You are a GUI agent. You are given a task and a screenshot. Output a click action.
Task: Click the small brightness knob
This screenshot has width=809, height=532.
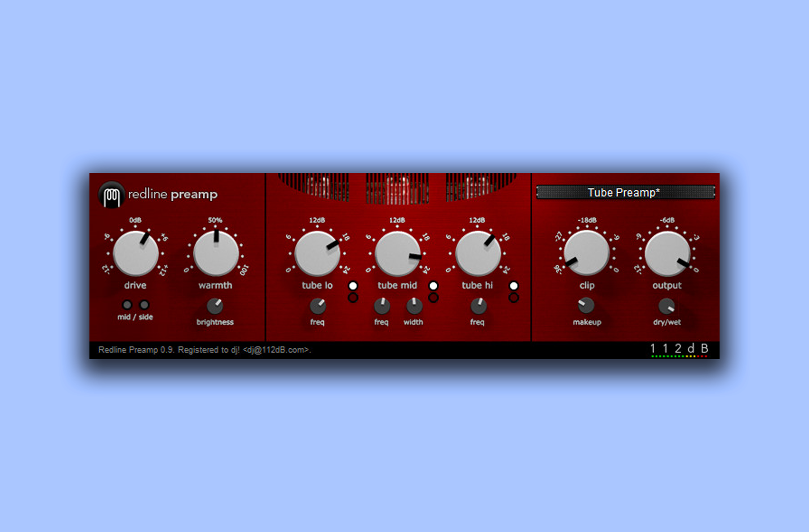[x=215, y=306]
